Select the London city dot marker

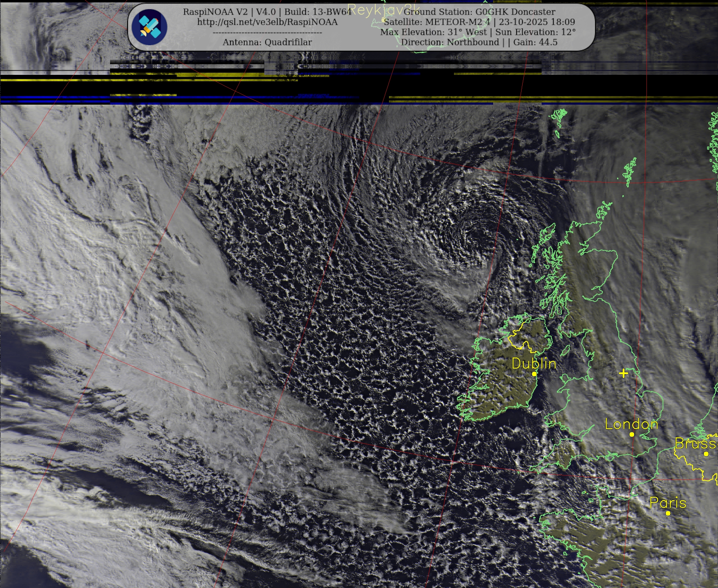pos(632,434)
